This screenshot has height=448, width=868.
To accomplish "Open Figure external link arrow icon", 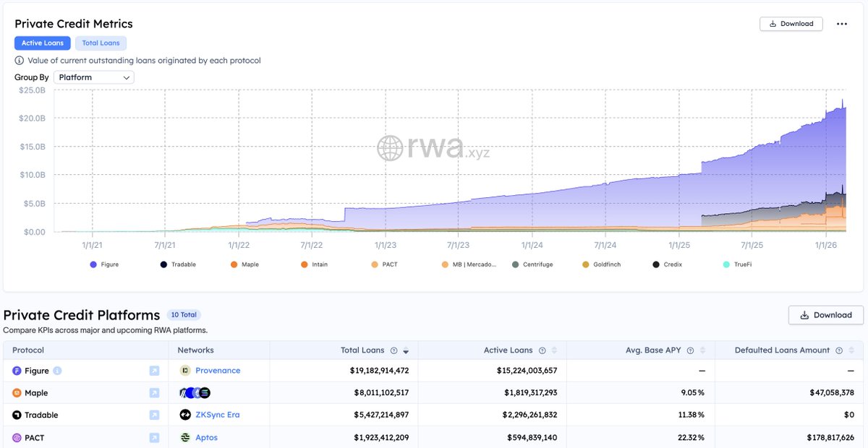I will pos(154,371).
